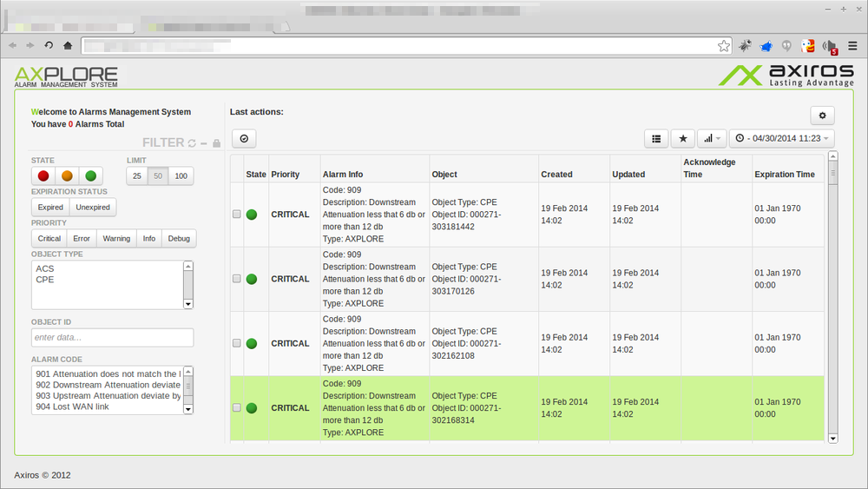Toggle Debug priority filter
The width and height of the screenshot is (868, 489).
tap(179, 239)
